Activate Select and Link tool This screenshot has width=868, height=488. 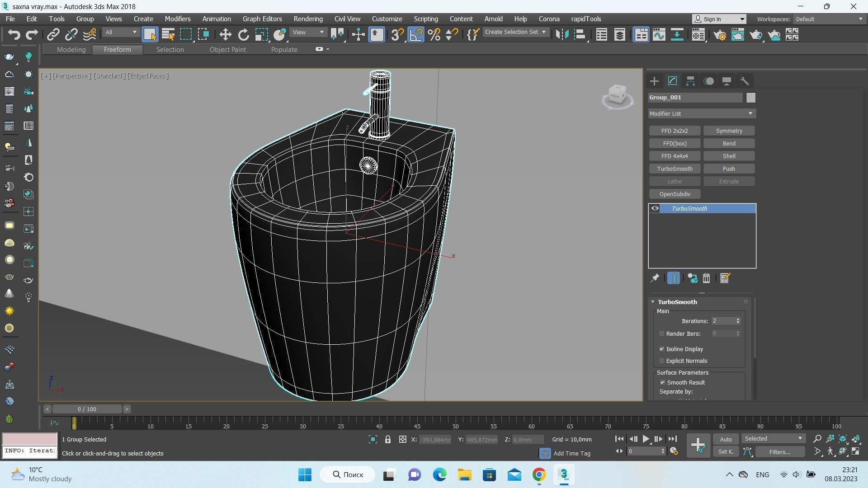[53, 35]
